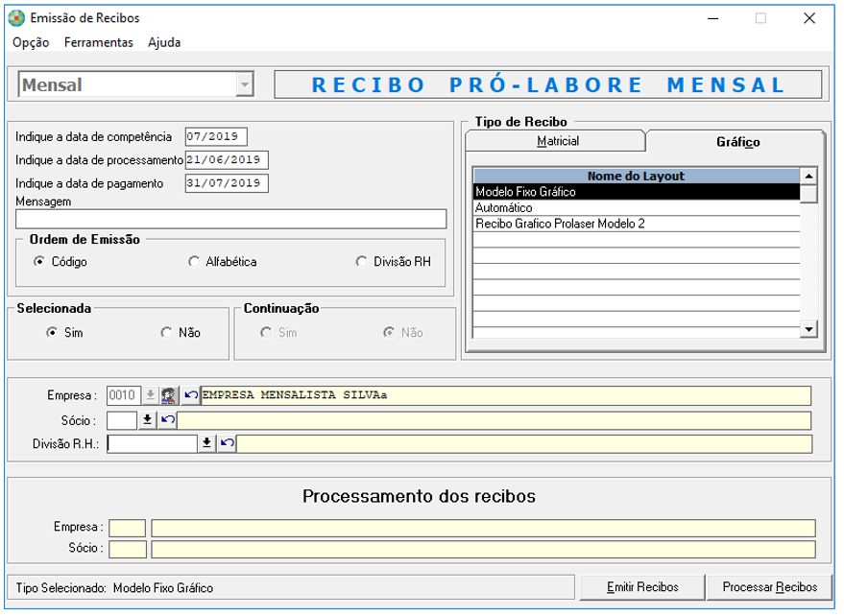This screenshot has width=844, height=616.
Task: Select Recibo Grafico Prolaser Modelo 2 row
Action: [x=637, y=225]
